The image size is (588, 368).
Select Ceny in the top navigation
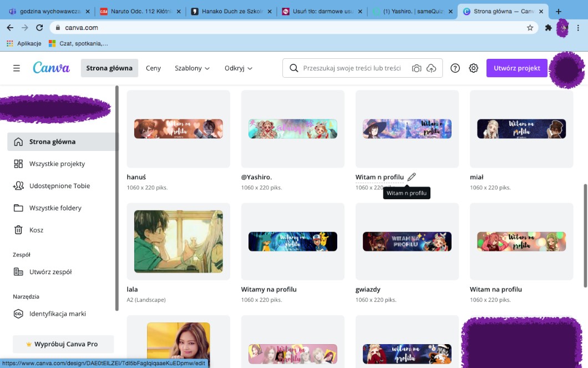pos(153,68)
